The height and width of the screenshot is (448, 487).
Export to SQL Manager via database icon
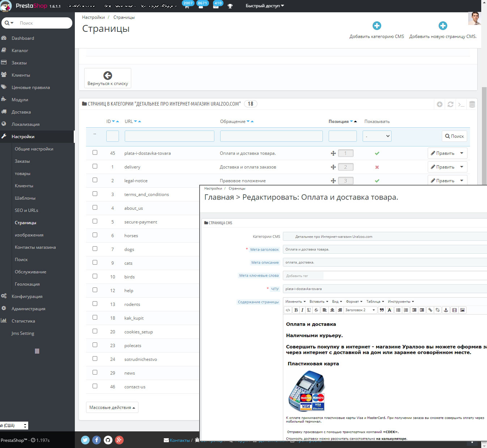(x=472, y=104)
